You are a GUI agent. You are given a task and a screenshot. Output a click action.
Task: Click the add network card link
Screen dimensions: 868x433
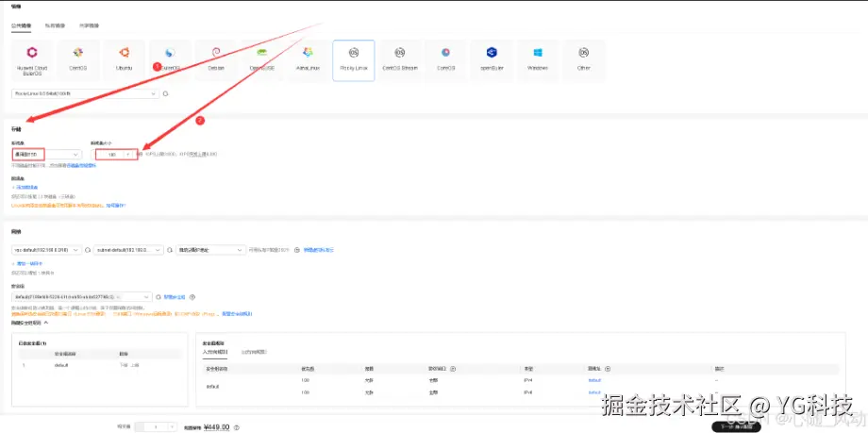click(x=27, y=263)
